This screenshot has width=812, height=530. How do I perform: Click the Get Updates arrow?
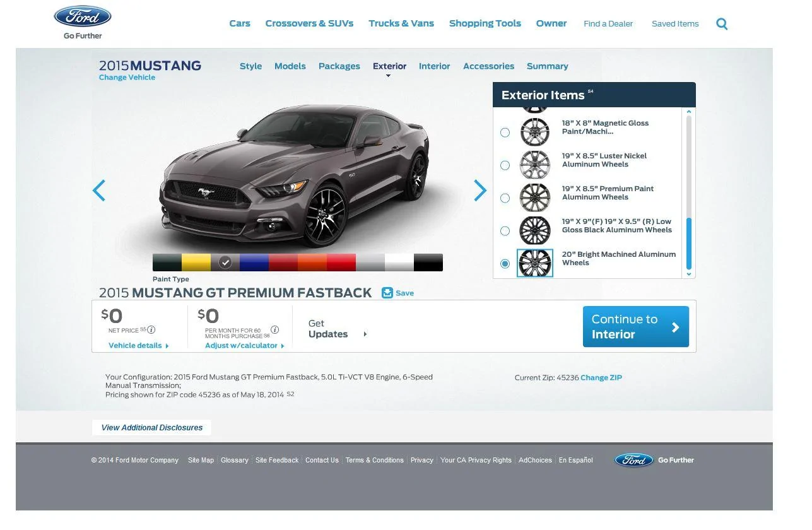click(365, 334)
